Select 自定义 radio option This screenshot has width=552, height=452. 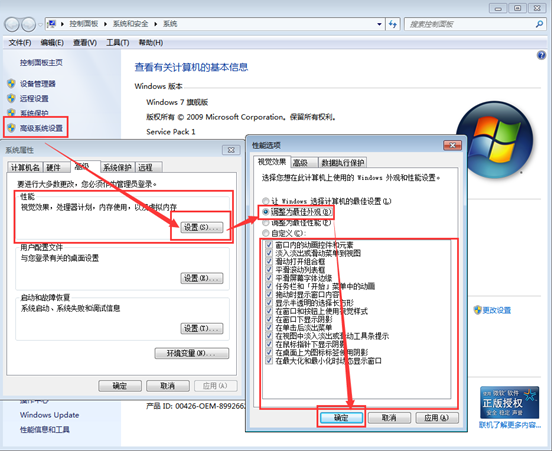pyautogui.click(x=266, y=233)
